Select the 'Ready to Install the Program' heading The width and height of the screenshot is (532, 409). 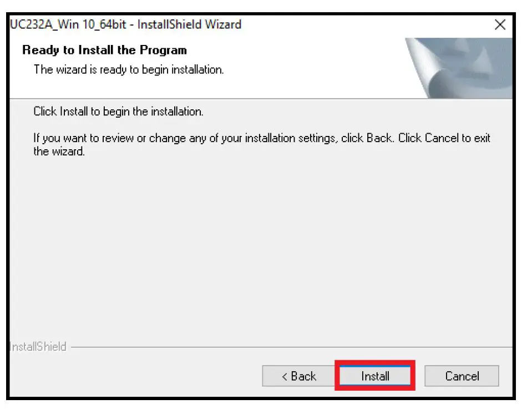pyautogui.click(x=104, y=50)
